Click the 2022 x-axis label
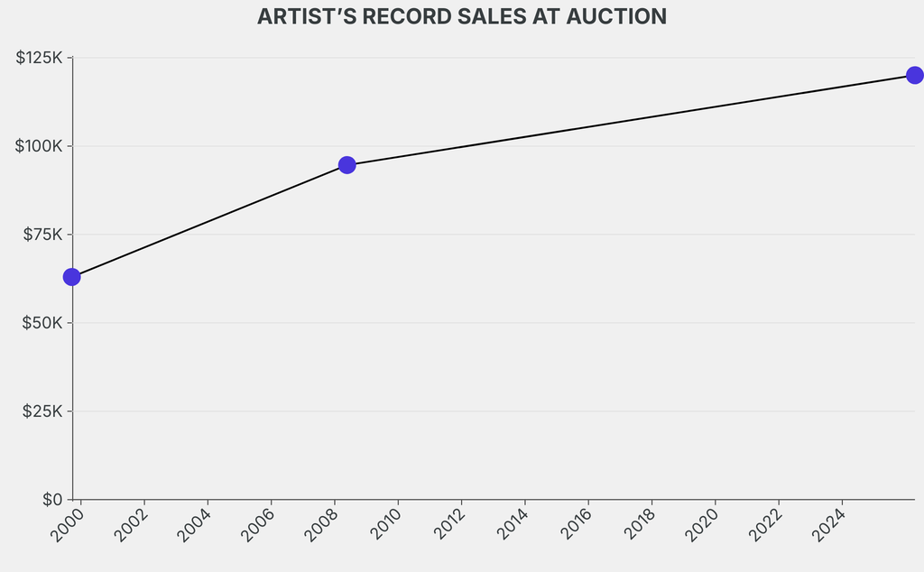The image size is (924, 572). click(765, 525)
